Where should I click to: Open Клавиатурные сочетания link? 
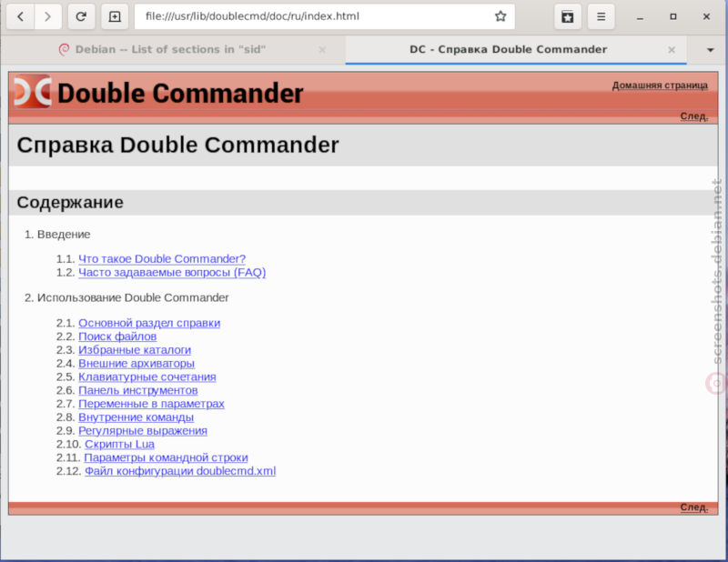147,376
